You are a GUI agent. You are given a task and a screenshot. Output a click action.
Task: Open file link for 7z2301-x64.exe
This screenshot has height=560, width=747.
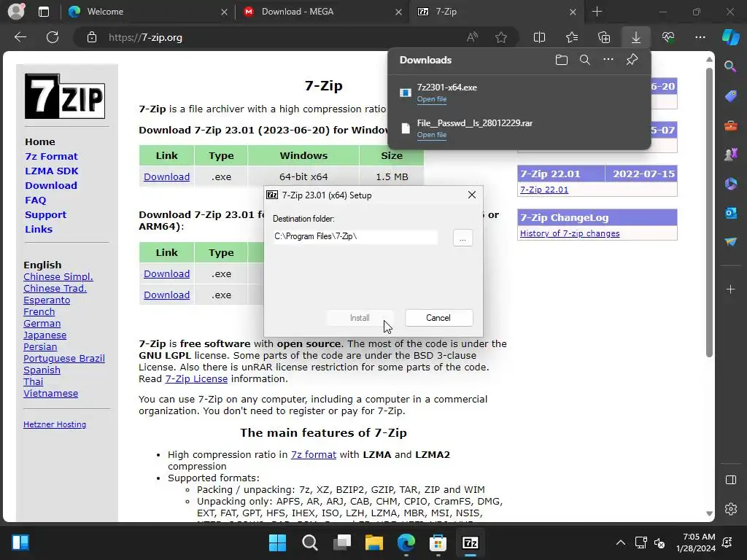point(432,99)
